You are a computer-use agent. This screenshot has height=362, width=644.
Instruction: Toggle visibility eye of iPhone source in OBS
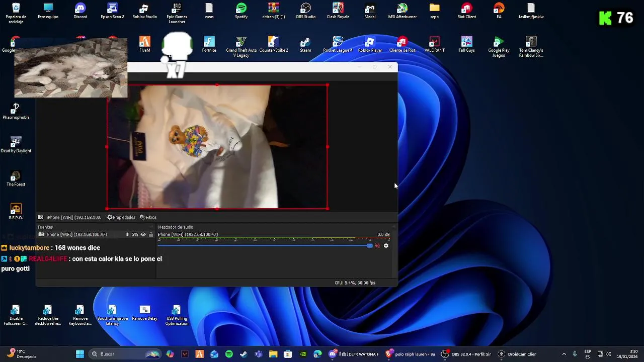pos(143,235)
